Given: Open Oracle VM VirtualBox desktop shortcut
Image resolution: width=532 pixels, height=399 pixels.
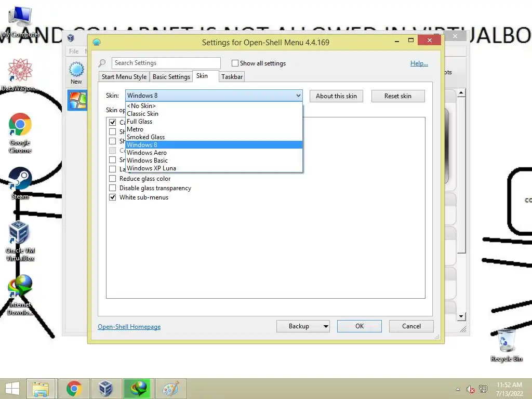Looking at the screenshot, I should point(20,241).
